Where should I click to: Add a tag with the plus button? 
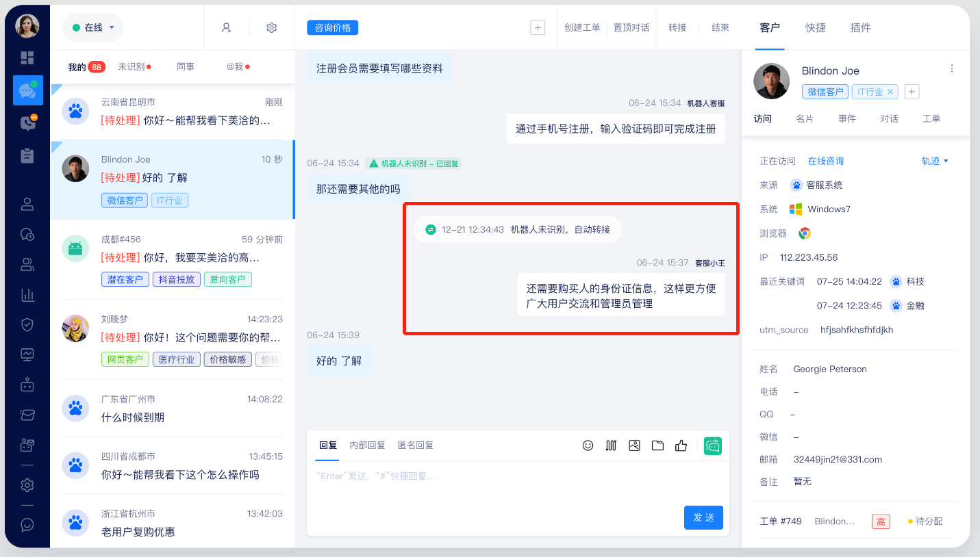[912, 92]
